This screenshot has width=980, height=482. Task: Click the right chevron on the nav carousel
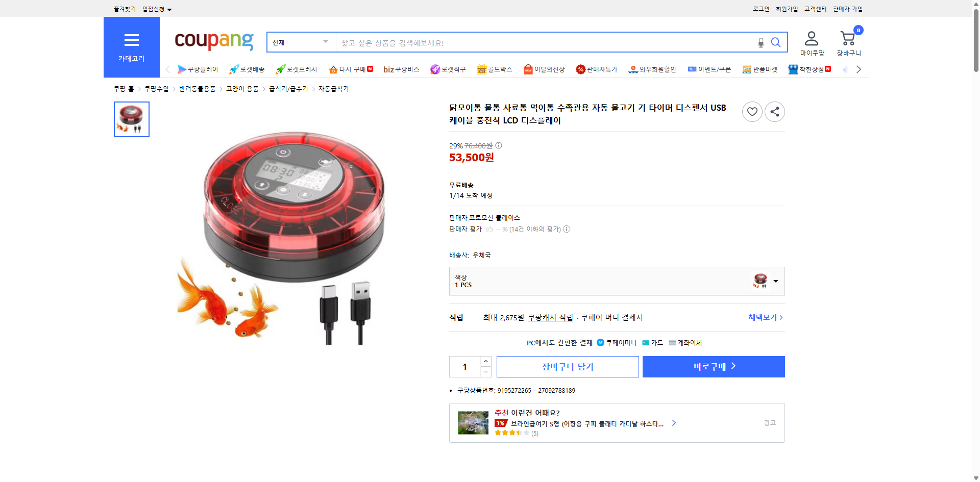click(859, 69)
